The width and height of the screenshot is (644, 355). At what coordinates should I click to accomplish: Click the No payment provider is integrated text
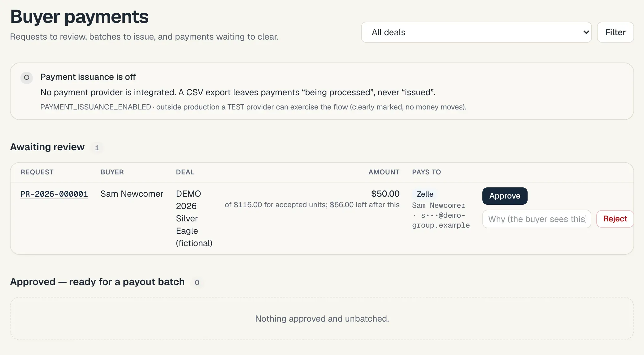click(238, 92)
